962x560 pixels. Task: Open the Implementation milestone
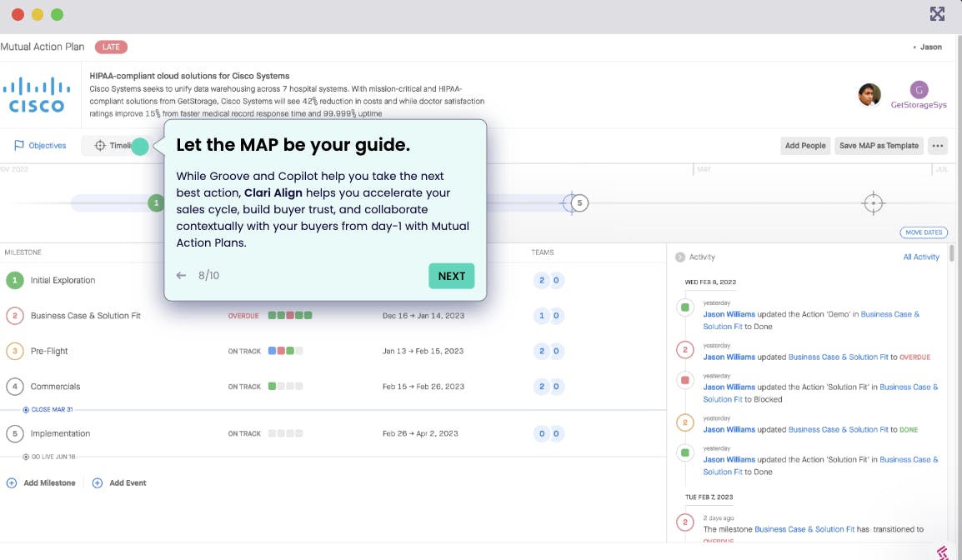tap(60, 433)
